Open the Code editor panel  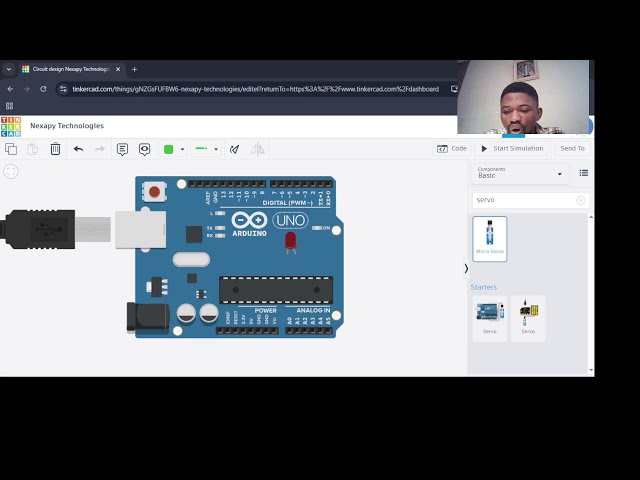click(x=451, y=149)
